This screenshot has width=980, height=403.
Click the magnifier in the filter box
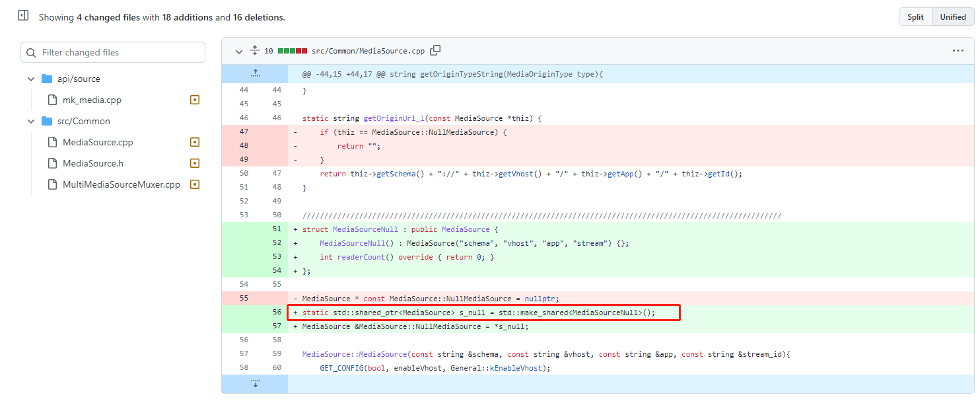[31, 52]
